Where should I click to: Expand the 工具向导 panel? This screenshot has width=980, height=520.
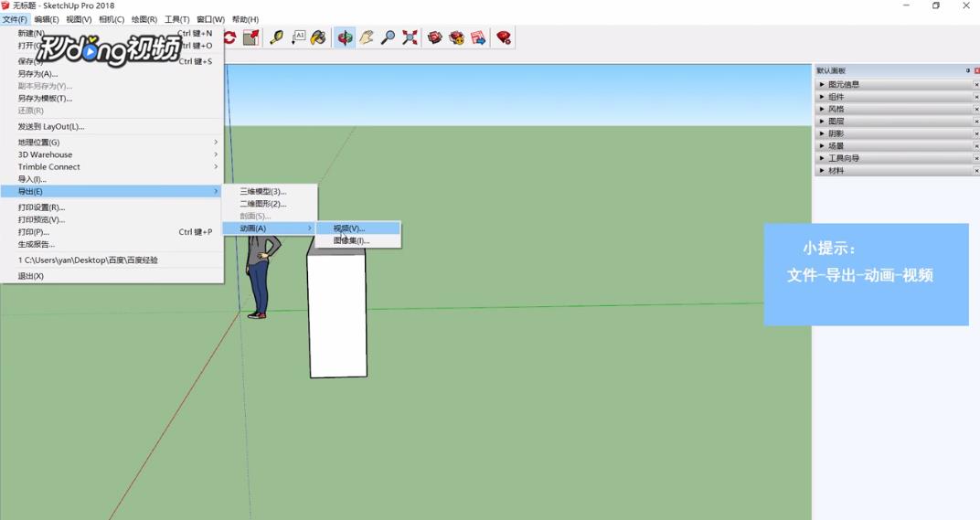(x=822, y=158)
